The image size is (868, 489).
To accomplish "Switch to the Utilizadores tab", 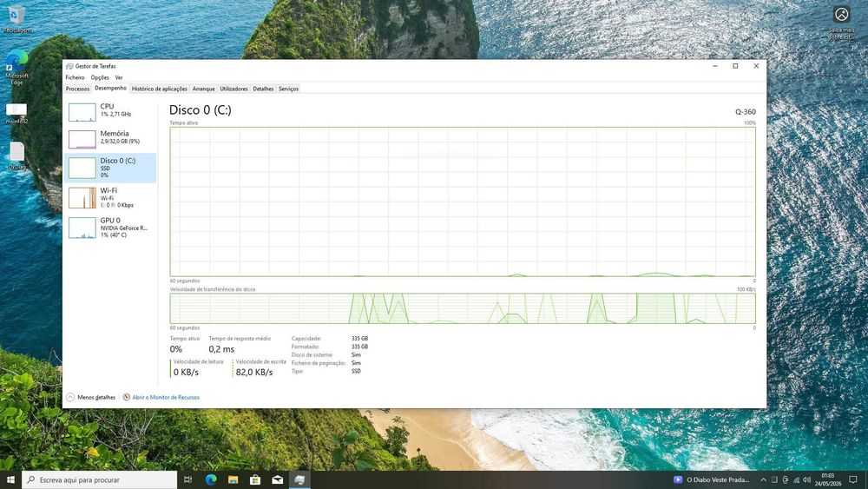I will [233, 89].
